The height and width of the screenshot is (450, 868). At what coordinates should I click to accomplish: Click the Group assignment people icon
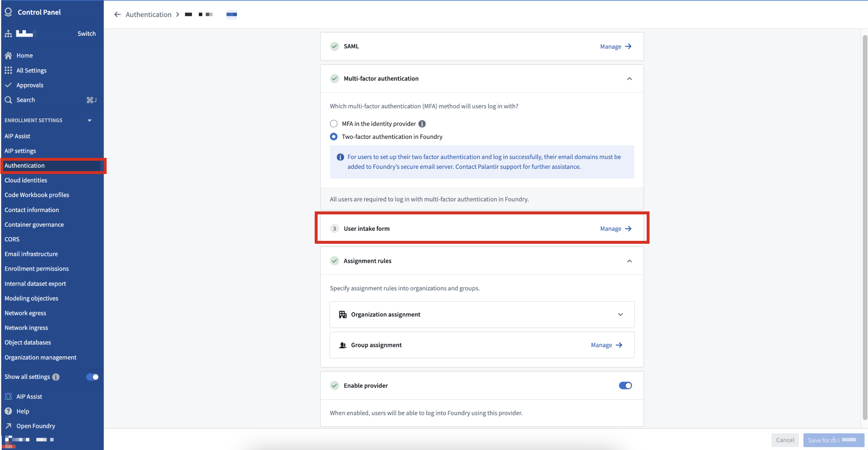coord(342,344)
